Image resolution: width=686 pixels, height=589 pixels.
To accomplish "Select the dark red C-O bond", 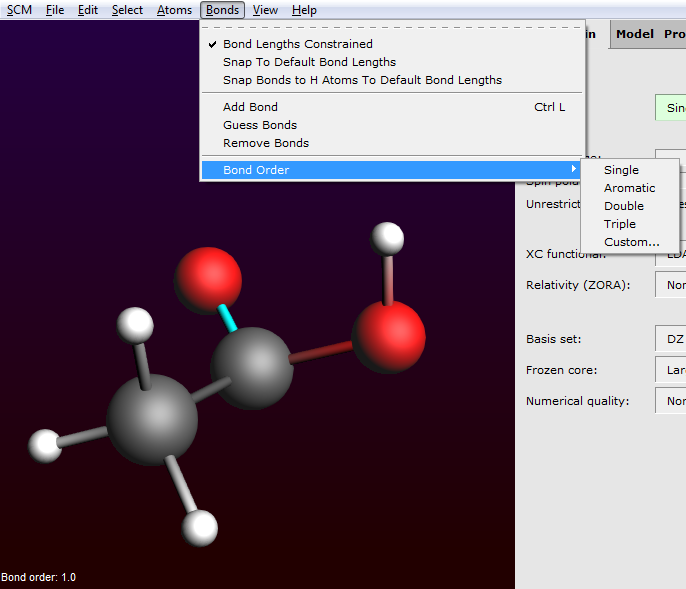I will pos(321,352).
